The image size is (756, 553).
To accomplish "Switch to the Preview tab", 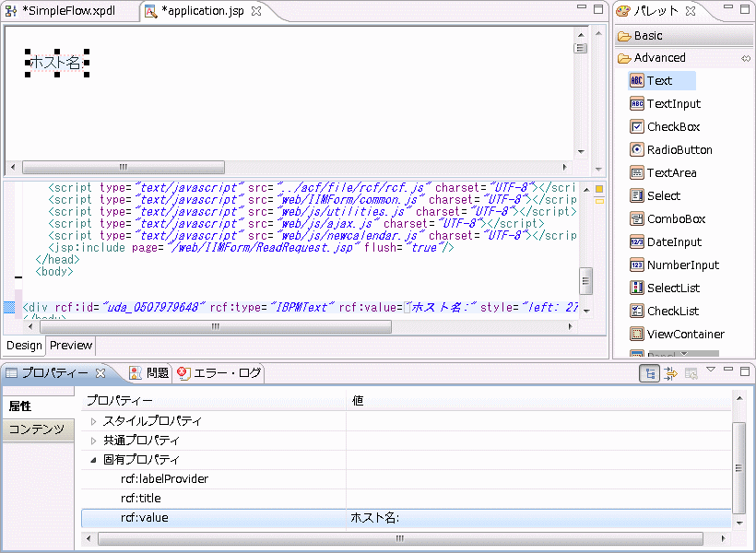I will point(70,346).
